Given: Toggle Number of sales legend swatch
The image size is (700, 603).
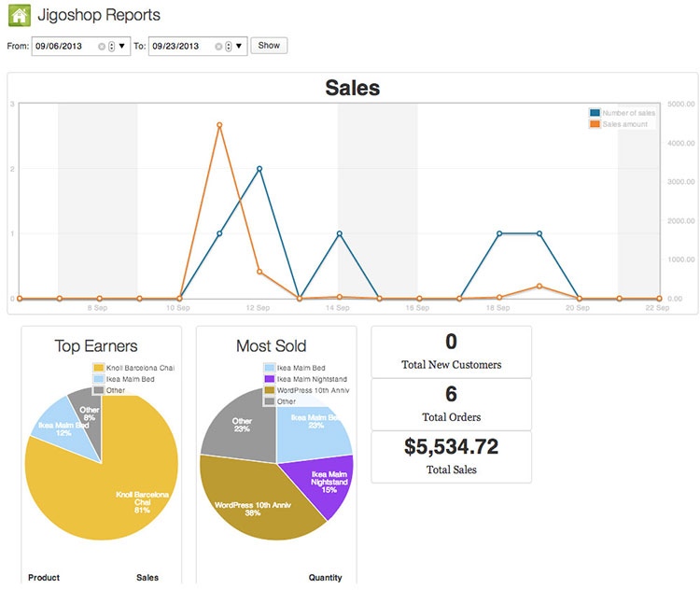Looking at the screenshot, I should tap(595, 112).
